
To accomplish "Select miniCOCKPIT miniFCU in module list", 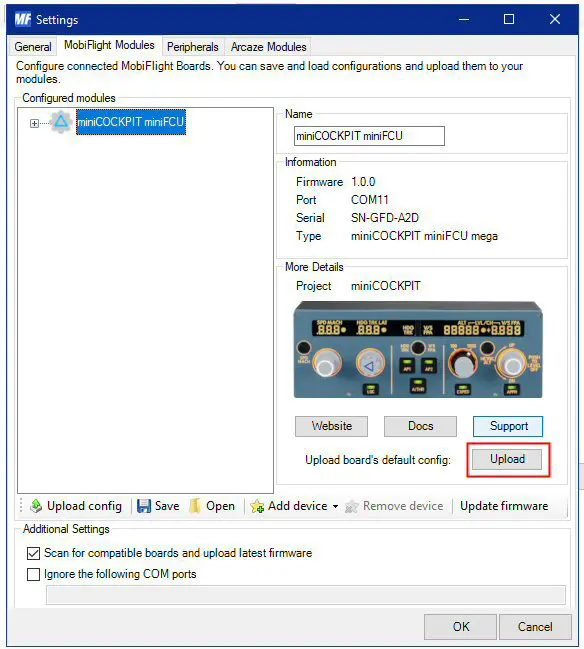I will pyautogui.click(x=131, y=122).
